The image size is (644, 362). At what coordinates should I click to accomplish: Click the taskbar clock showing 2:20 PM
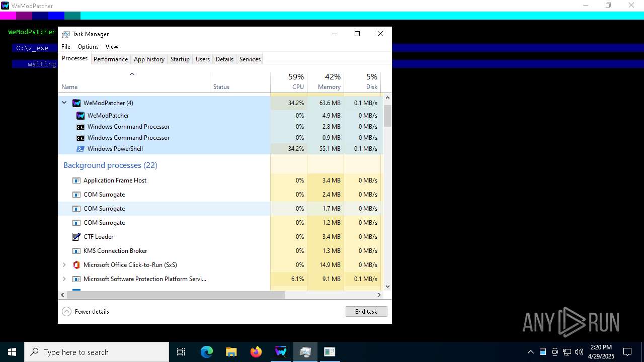[601, 352]
